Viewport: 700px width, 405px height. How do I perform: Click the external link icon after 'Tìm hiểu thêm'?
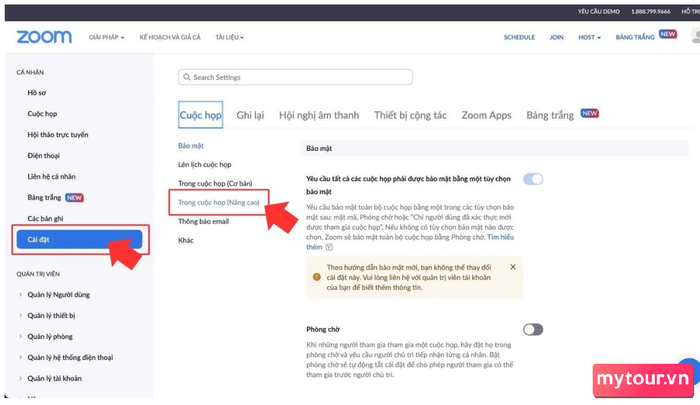tap(329, 247)
